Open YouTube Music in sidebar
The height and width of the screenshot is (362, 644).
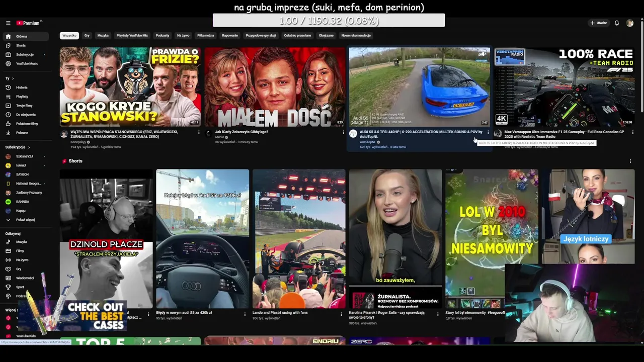coord(27,63)
